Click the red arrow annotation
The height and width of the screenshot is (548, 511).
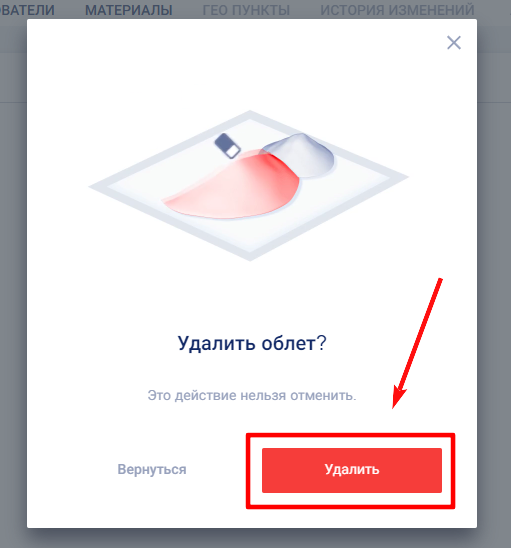(417, 343)
